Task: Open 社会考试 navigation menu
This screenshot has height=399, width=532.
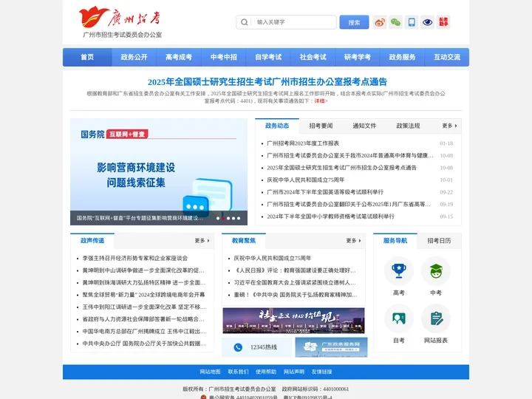Action: tap(313, 57)
